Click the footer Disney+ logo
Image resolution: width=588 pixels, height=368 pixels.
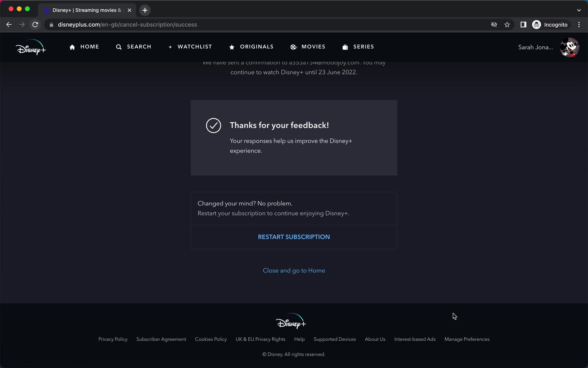291,321
